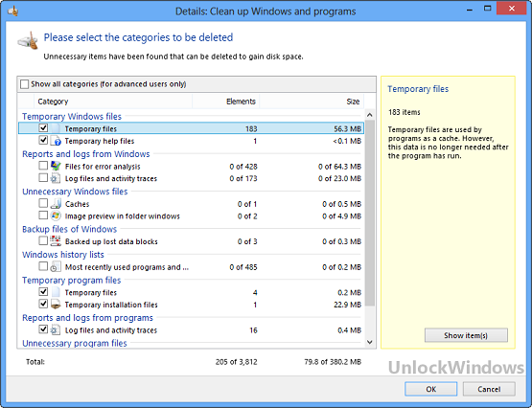The width and height of the screenshot is (532, 408).
Task: Click the disk cleanup broom icon
Action: pyautogui.click(x=28, y=41)
